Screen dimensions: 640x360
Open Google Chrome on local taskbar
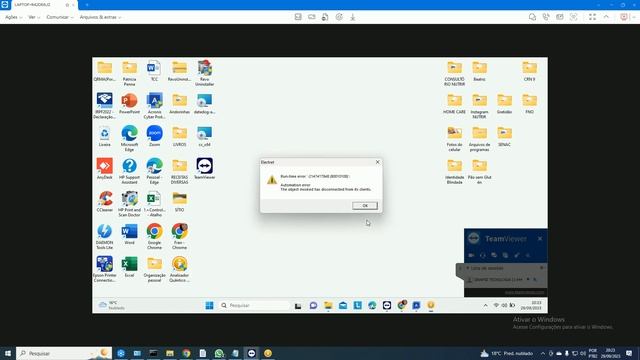pyautogui.click(x=186, y=353)
